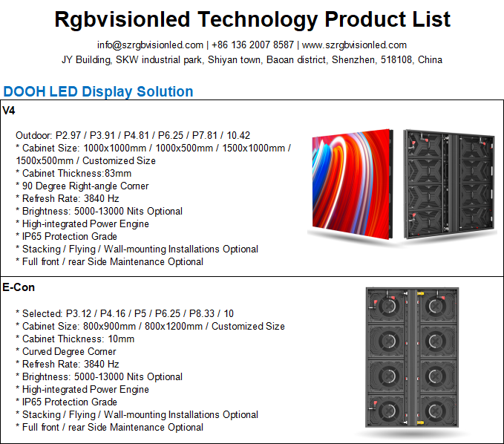Click the V4 product heading

tap(9, 111)
